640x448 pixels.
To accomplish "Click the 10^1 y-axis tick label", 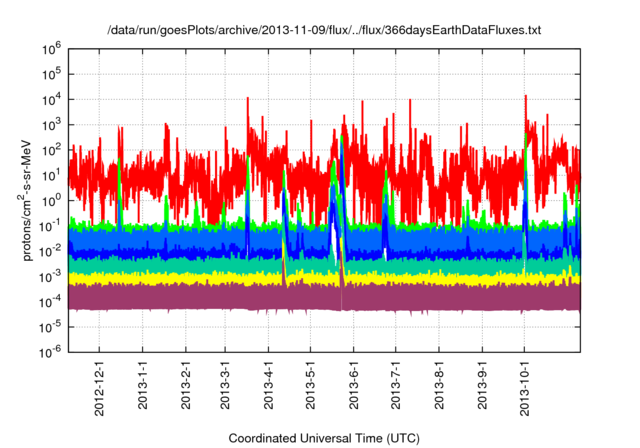I will [x=51, y=176].
